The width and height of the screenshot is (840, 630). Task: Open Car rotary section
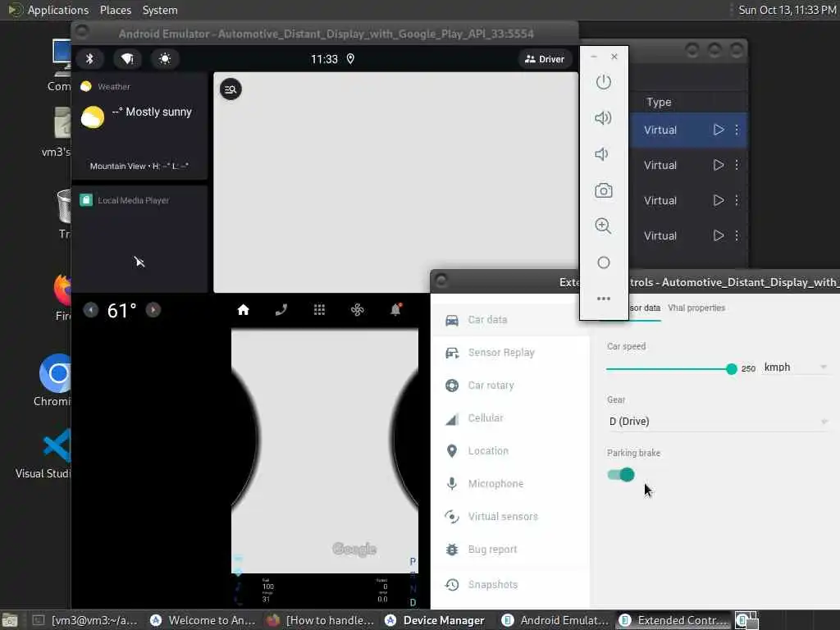tap(510, 386)
